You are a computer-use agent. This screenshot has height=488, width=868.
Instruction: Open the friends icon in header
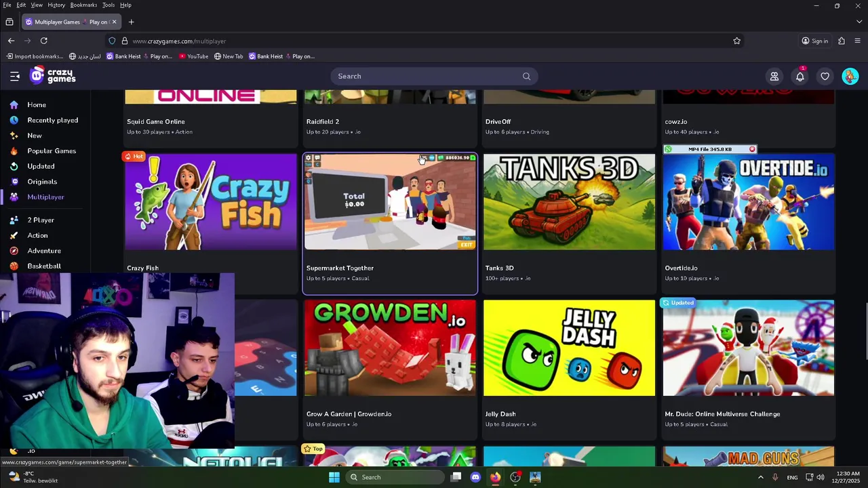774,77
